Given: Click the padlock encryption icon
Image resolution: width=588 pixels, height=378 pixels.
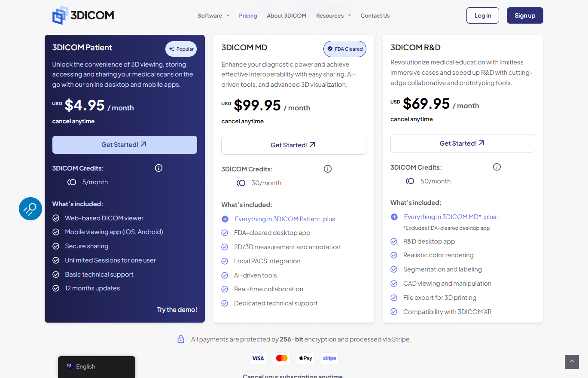Looking at the screenshot, I should click(181, 339).
